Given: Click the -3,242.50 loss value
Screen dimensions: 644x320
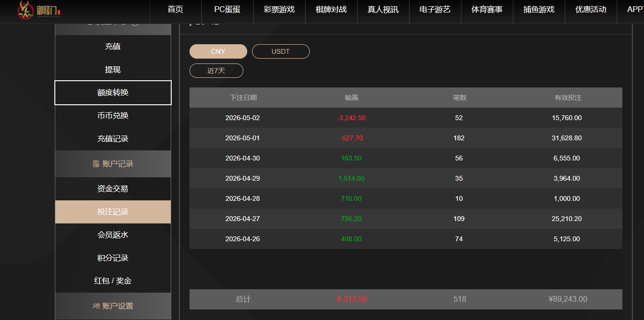Looking at the screenshot, I should [352, 118].
